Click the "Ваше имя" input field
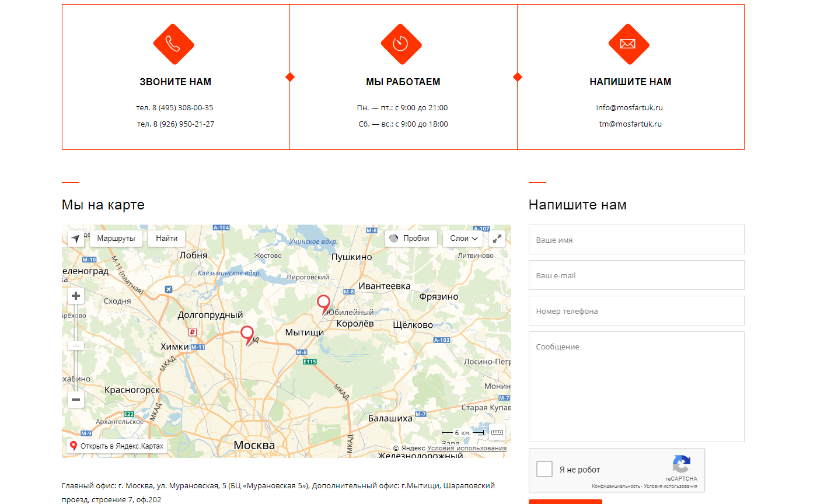Screen dimensions: 817x504 (x=636, y=240)
